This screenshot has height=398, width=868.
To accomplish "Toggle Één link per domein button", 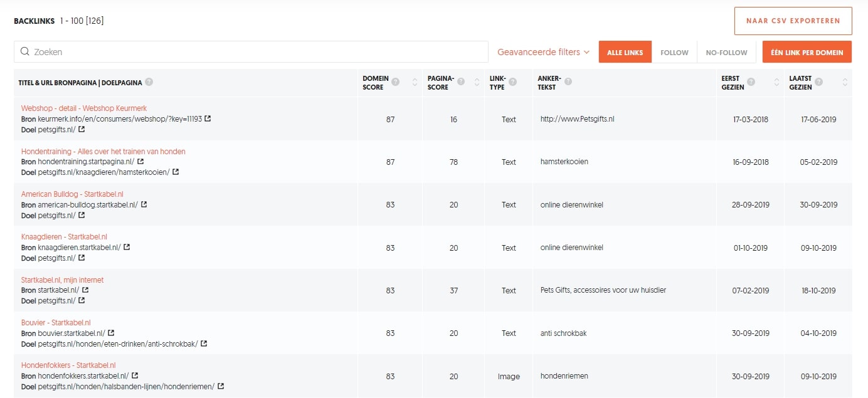I will click(x=807, y=52).
